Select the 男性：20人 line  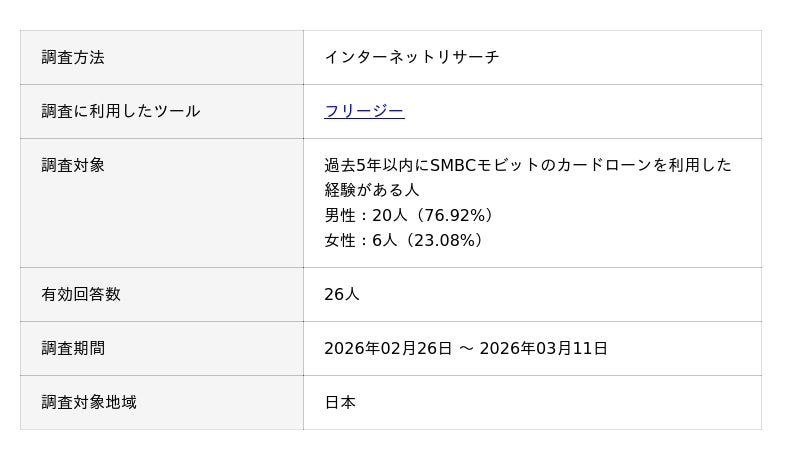pos(408,215)
